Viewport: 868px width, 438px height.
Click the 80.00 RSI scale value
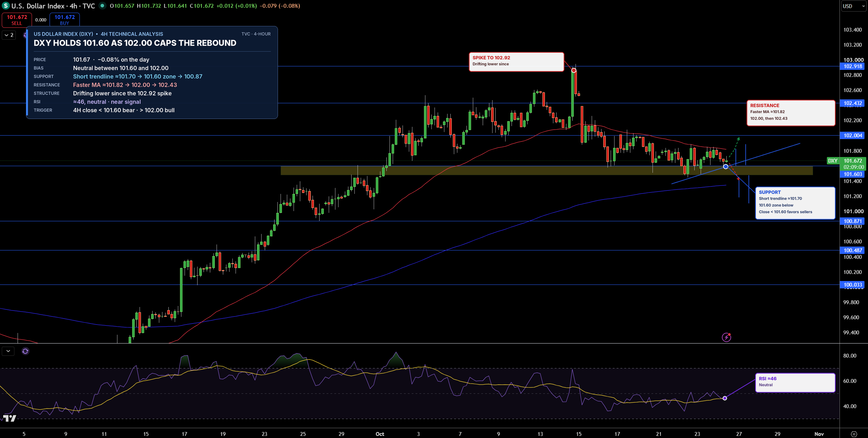850,356
